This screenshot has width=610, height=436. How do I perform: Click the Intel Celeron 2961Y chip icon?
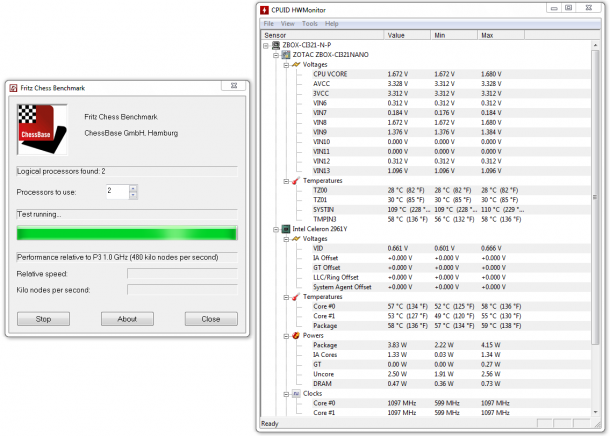tap(286, 229)
